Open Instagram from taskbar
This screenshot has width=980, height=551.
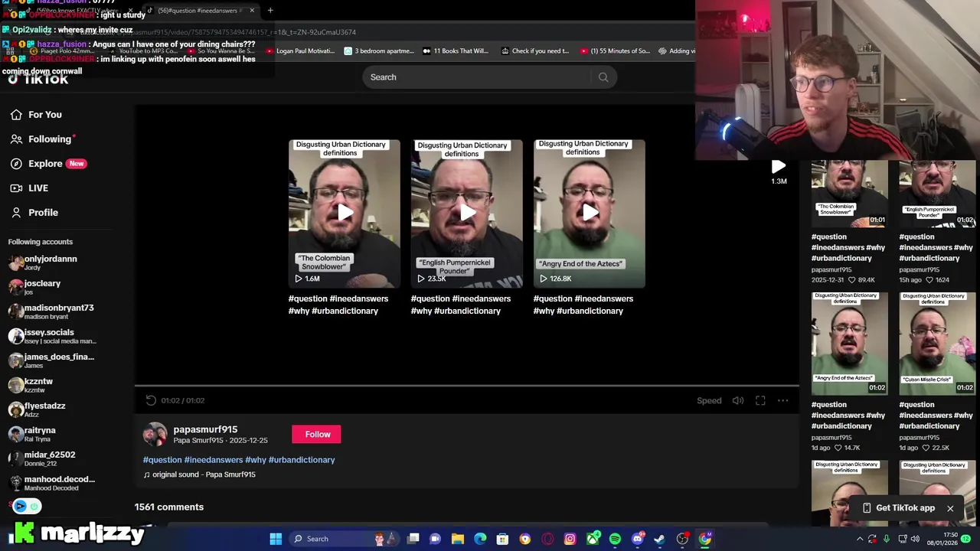(570, 539)
